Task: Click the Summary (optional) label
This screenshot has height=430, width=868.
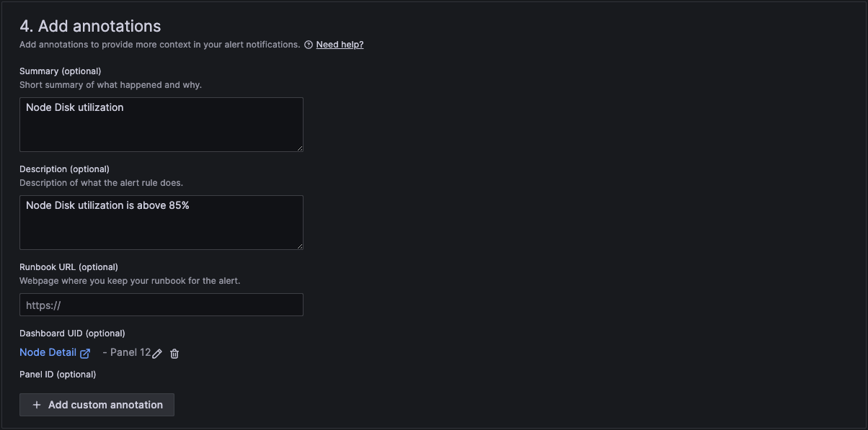Action: (61, 71)
